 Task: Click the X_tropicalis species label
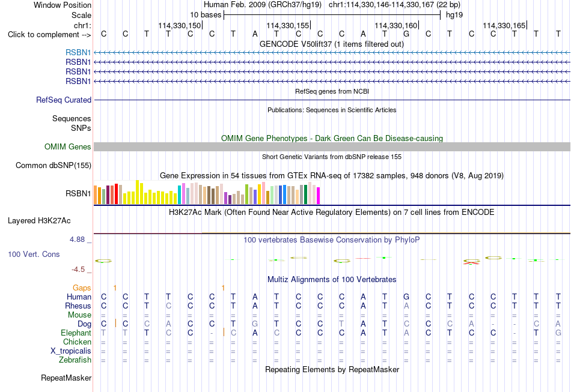tap(71, 351)
